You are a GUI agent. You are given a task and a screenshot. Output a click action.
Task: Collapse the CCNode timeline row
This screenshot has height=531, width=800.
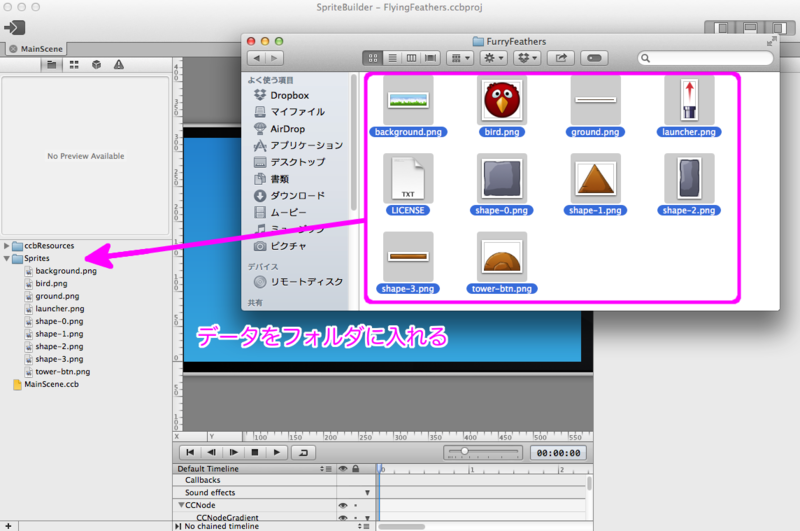click(x=181, y=505)
